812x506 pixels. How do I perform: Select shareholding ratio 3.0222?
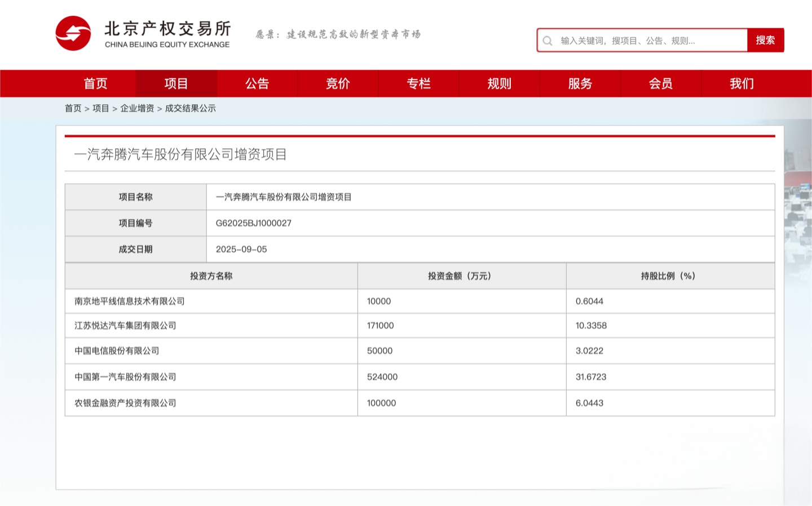pos(589,351)
